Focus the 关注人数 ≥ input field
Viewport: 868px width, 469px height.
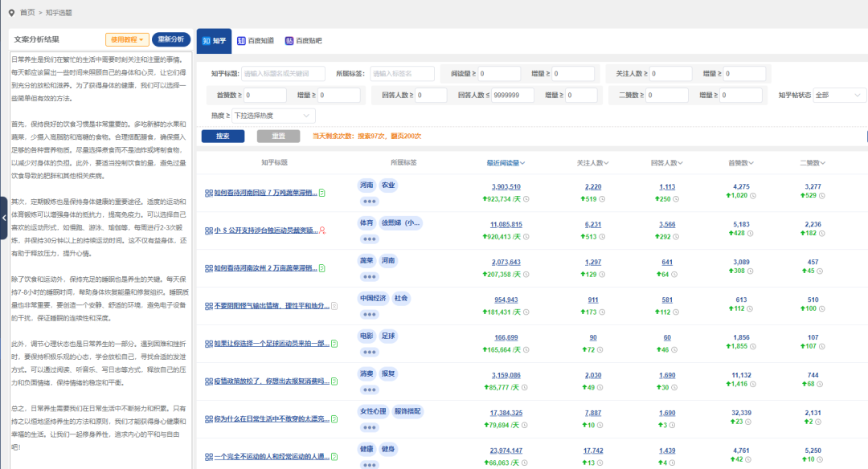coord(670,74)
